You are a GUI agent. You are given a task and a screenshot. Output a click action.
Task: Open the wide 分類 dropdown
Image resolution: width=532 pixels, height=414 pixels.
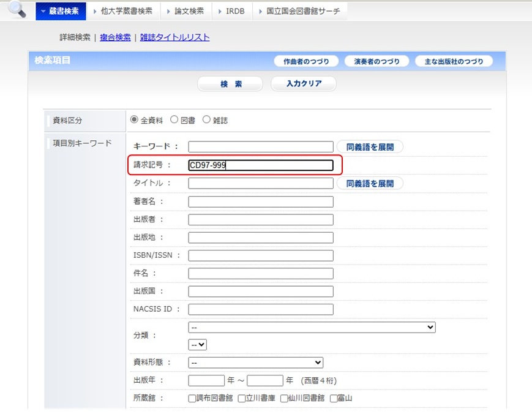(312, 328)
